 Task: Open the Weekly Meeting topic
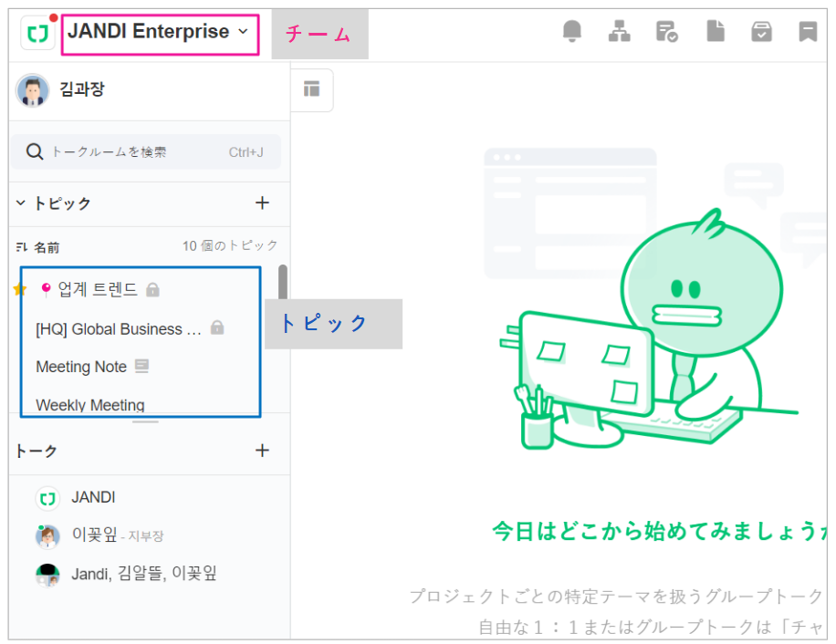point(90,405)
